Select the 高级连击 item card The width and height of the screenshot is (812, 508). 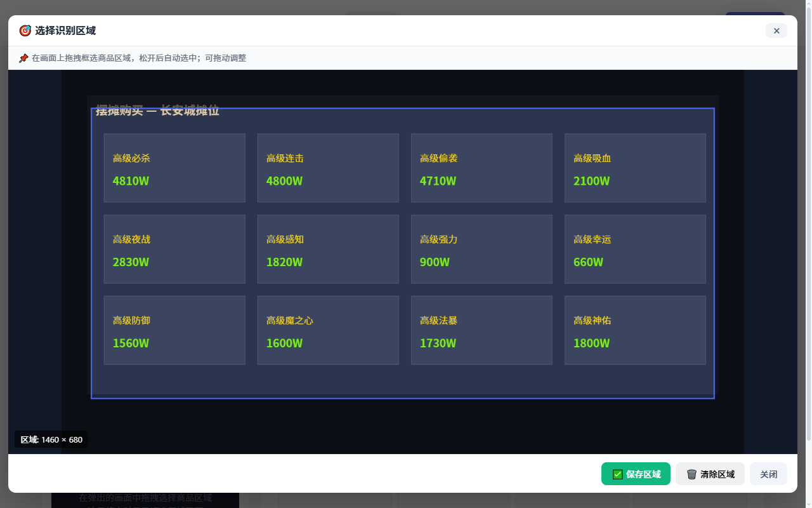(328, 168)
